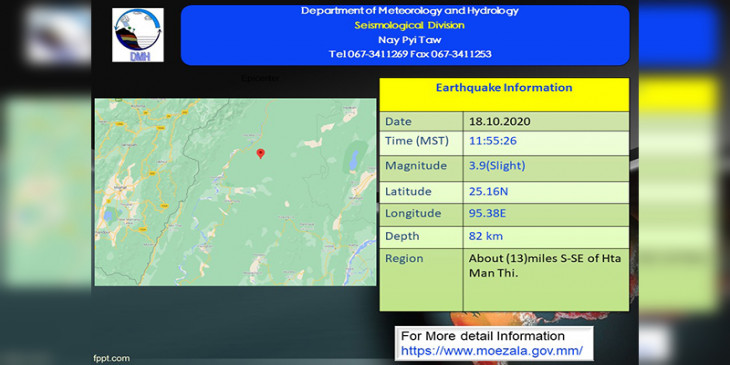Click the DMH logo icon
This screenshot has width=730, height=365.
tap(138, 35)
